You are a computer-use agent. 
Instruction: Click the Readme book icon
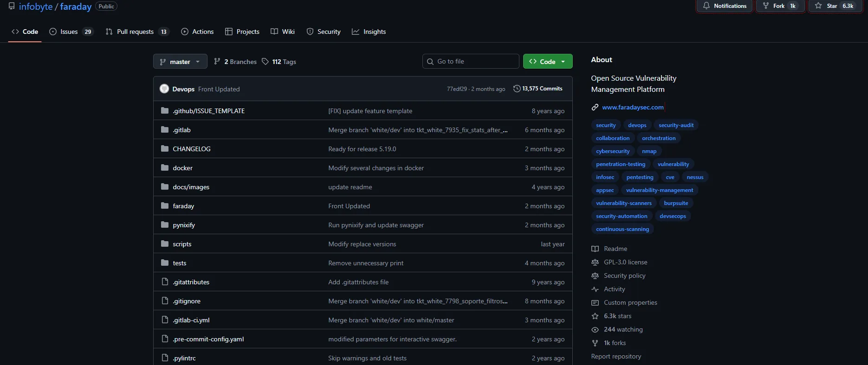tap(595, 249)
